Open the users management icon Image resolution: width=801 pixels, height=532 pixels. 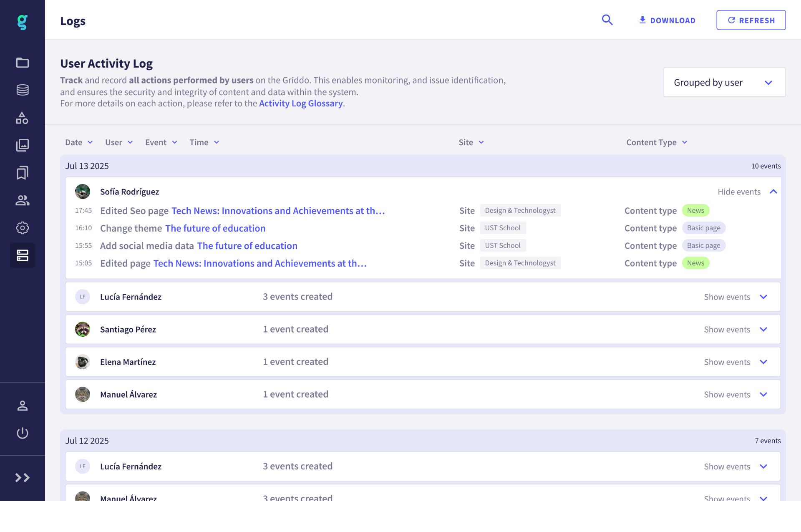(x=23, y=200)
